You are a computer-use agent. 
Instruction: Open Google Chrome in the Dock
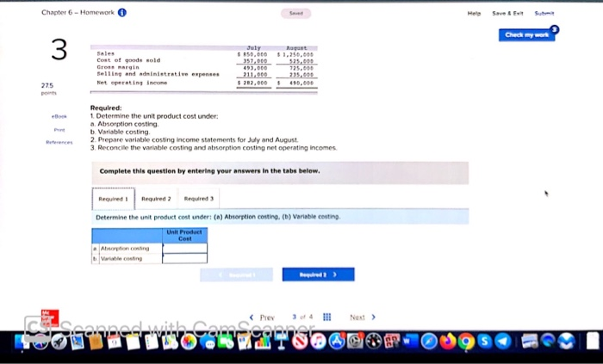point(466,342)
